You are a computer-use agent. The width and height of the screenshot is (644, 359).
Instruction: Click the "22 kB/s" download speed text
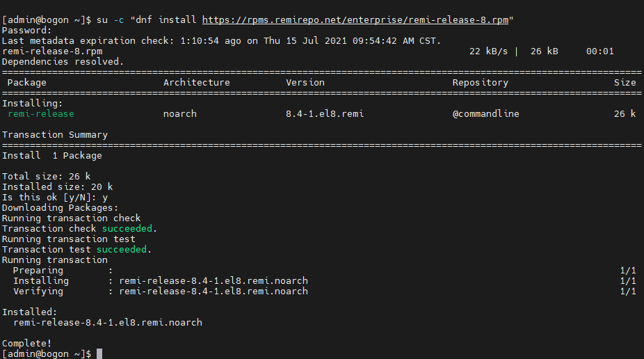click(x=488, y=51)
